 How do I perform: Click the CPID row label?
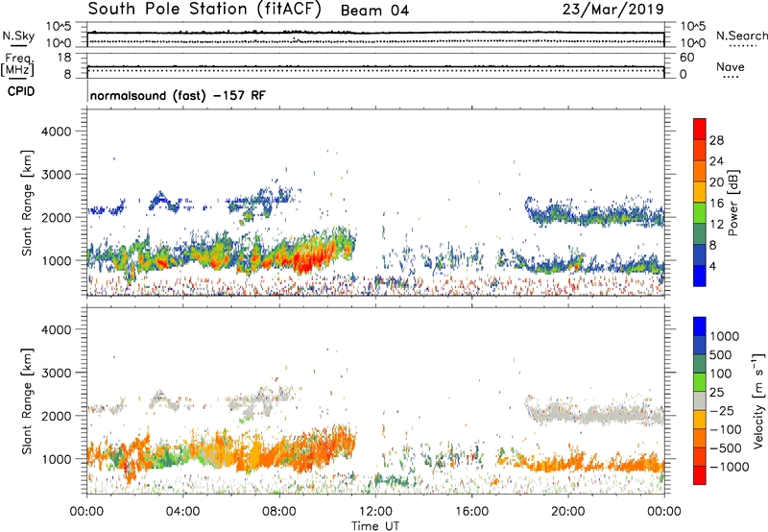21,91
